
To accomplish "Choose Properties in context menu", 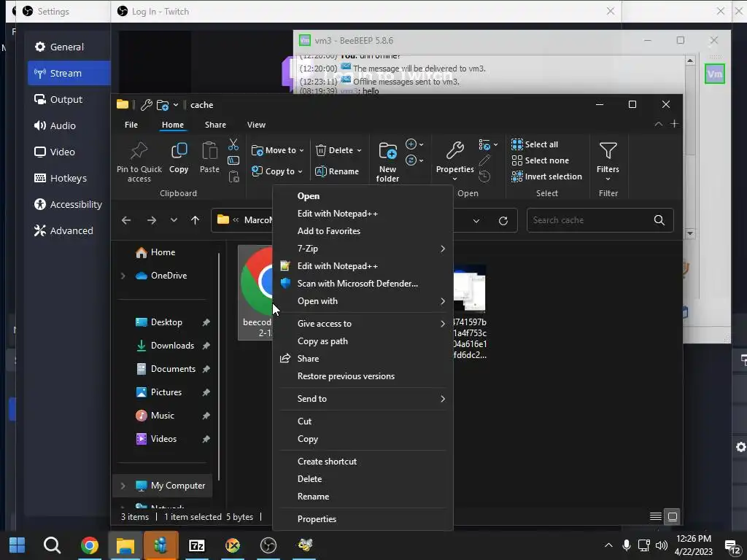I will tap(363, 519).
